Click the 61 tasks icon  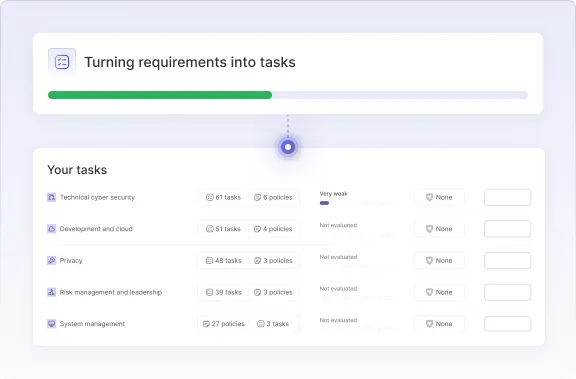[210, 198]
